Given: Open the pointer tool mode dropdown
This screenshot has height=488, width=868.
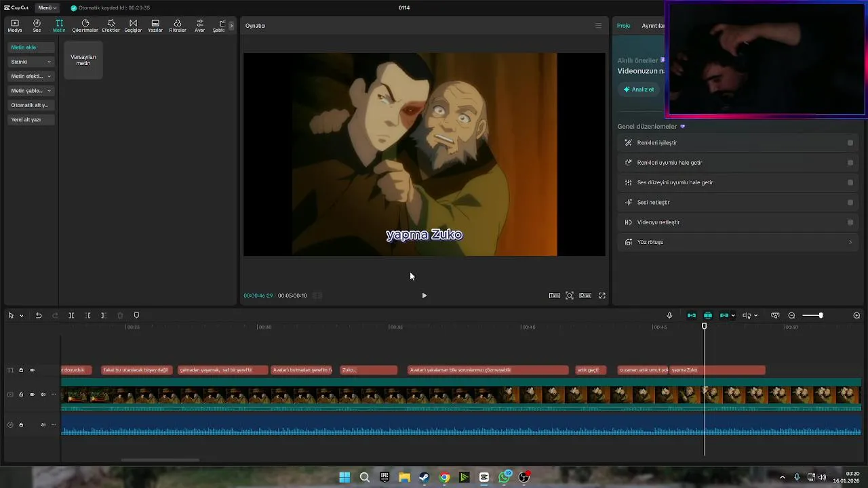Looking at the screenshot, I should 21,316.
